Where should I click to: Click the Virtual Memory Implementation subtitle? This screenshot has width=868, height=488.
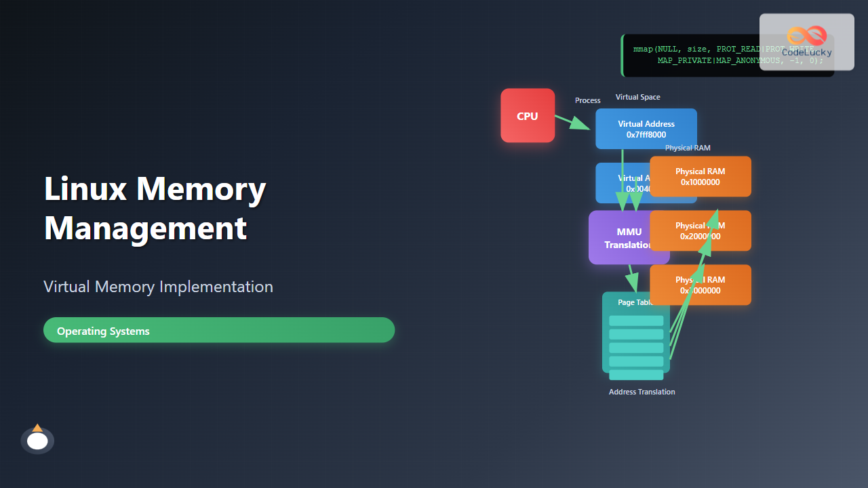[x=158, y=287]
